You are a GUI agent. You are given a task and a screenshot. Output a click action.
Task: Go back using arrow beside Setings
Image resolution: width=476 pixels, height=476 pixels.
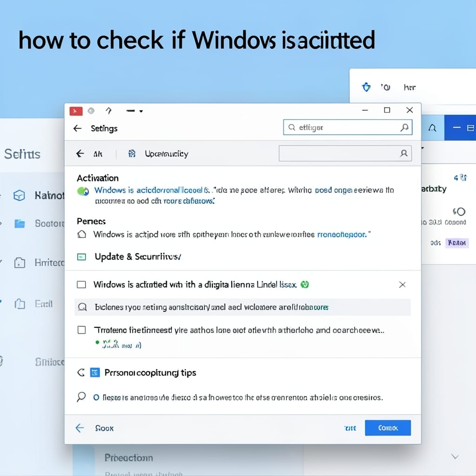pyautogui.click(x=78, y=128)
